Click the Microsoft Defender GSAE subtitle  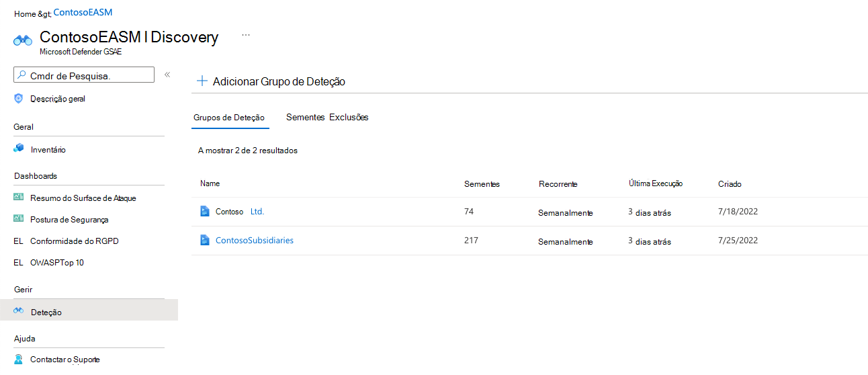point(81,52)
